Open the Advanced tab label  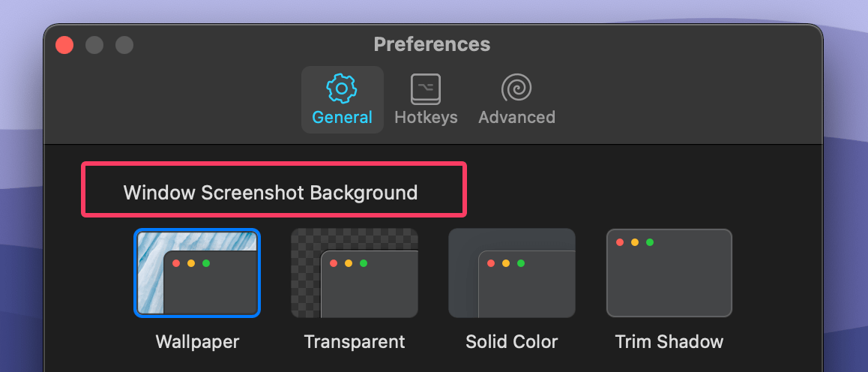(x=516, y=117)
